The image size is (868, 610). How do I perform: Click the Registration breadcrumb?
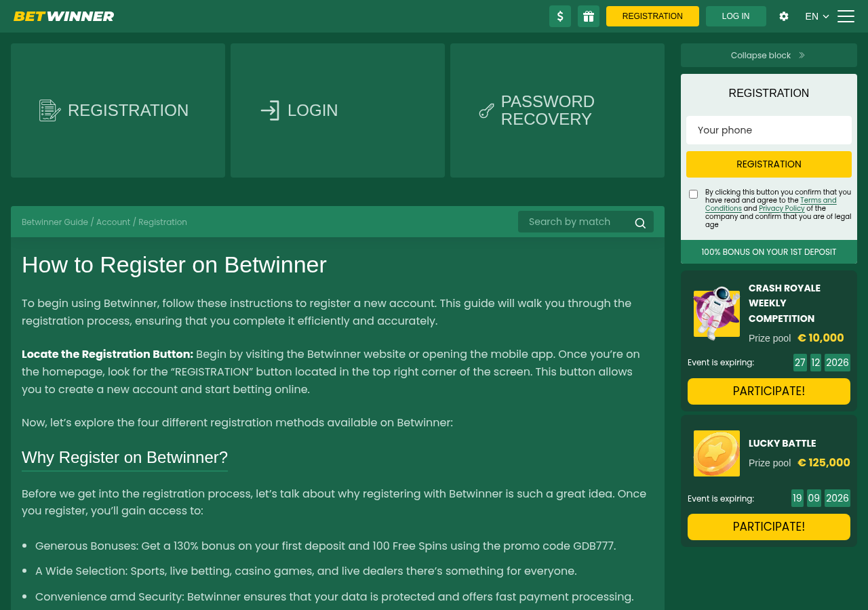click(163, 222)
